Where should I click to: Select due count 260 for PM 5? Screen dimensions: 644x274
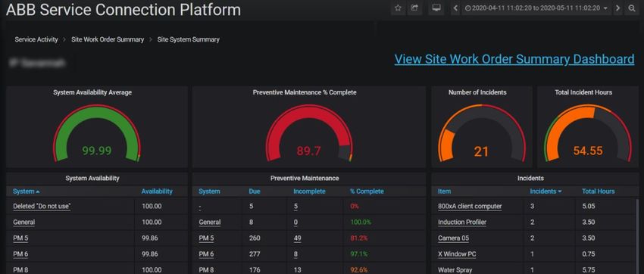click(x=255, y=238)
